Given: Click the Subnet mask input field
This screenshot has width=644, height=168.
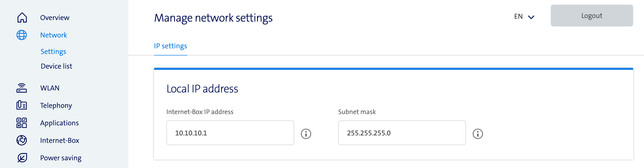Looking at the screenshot, I should tap(402, 133).
